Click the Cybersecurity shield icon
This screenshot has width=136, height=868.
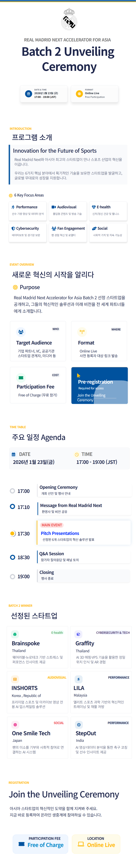click(x=13, y=229)
